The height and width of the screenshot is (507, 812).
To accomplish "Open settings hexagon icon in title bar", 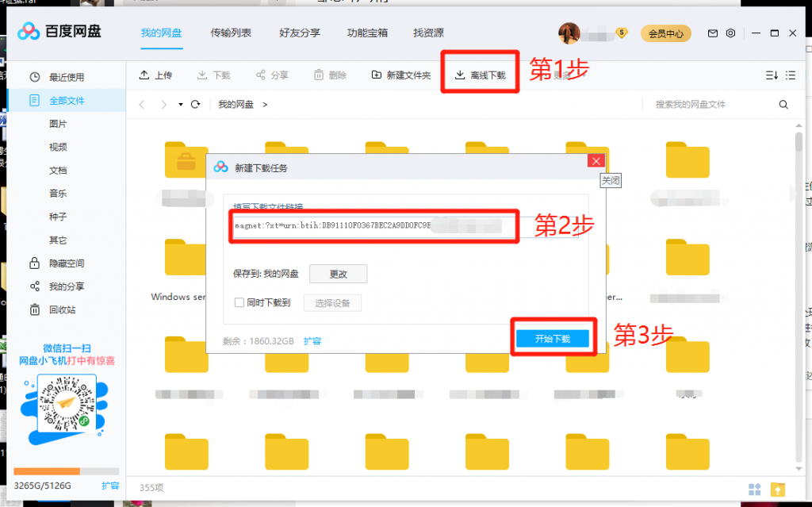I will click(x=730, y=33).
